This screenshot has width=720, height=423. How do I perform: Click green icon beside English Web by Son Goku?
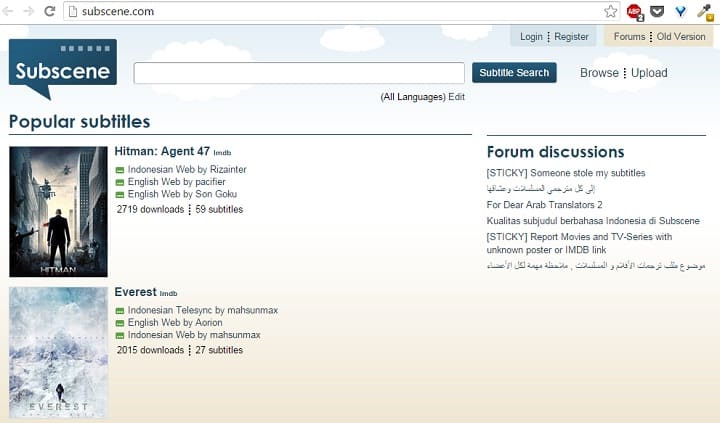tap(120, 195)
